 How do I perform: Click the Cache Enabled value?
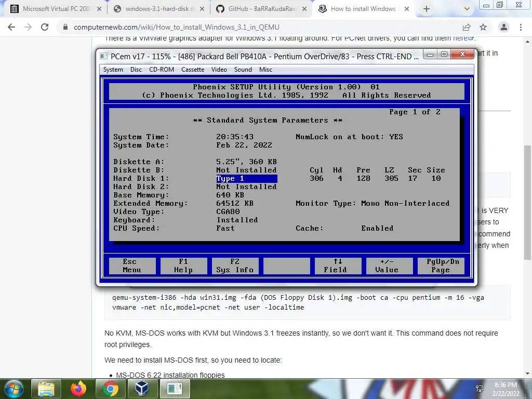click(x=377, y=229)
